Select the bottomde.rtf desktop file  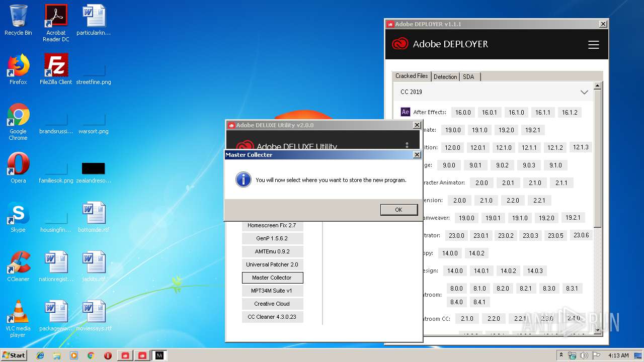point(94,217)
